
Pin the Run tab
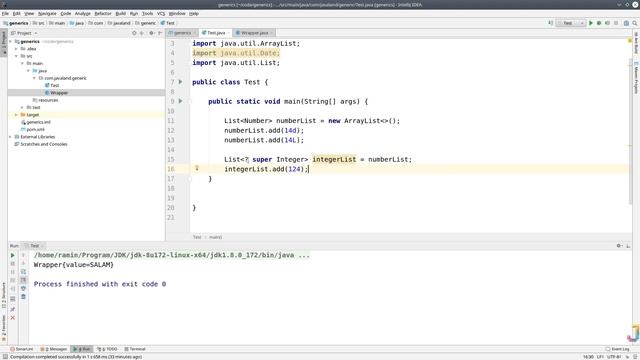coord(13,309)
